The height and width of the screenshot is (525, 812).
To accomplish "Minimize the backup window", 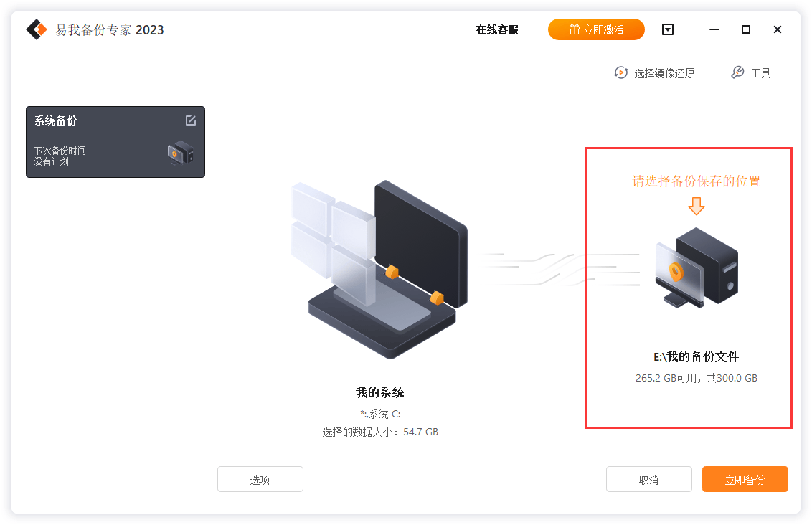I will 714,29.
